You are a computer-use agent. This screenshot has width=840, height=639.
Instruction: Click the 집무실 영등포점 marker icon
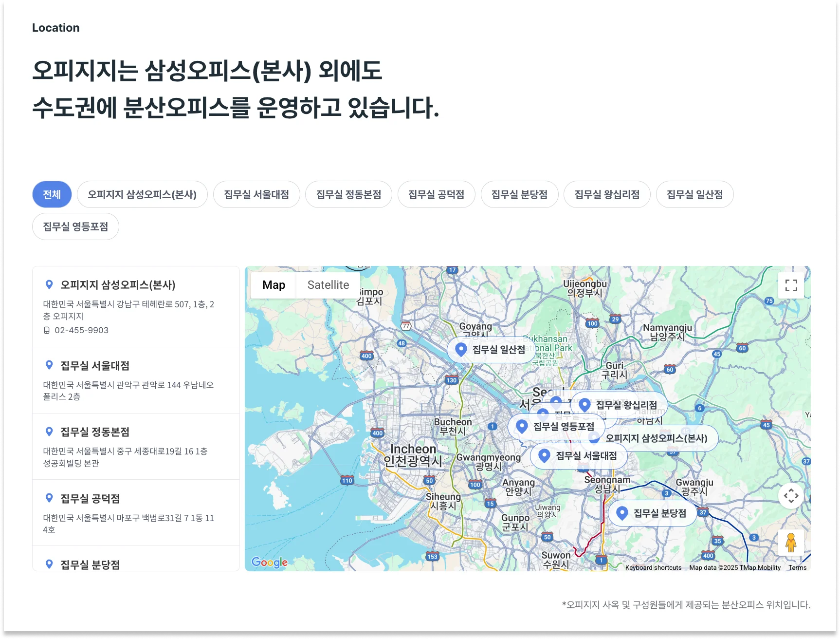pos(521,426)
